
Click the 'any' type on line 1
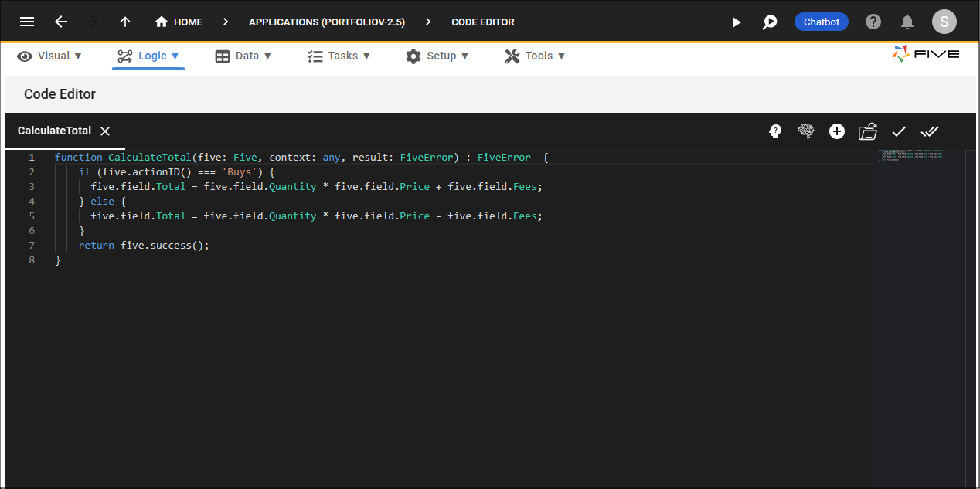tap(332, 158)
